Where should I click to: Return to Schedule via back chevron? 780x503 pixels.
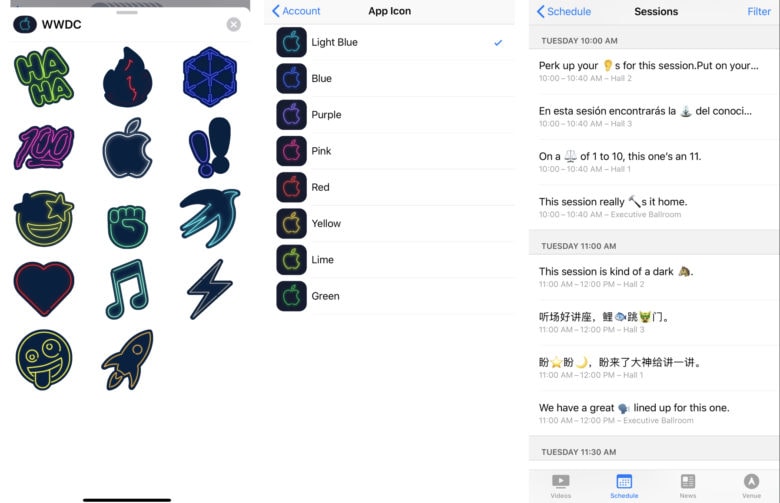564,11
